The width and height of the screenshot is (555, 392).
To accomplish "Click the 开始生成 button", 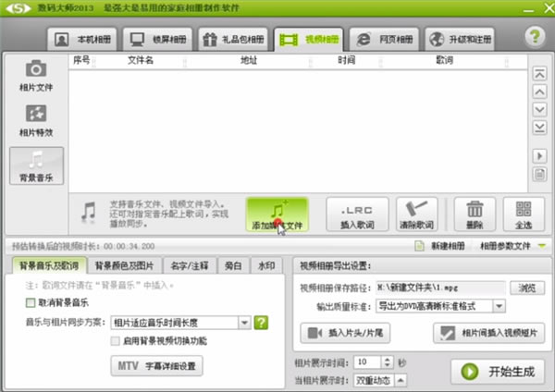I will point(498,372).
